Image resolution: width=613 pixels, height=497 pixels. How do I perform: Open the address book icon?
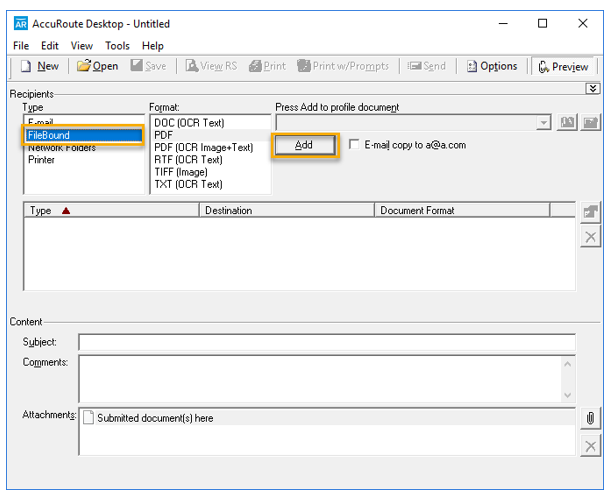(567, 123)
